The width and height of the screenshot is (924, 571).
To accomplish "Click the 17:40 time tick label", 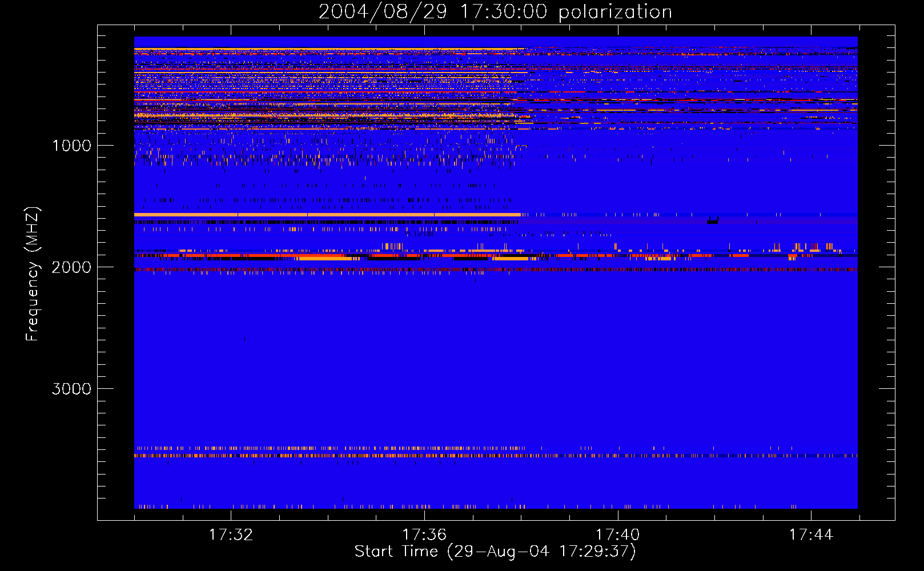I will [618, 534].
